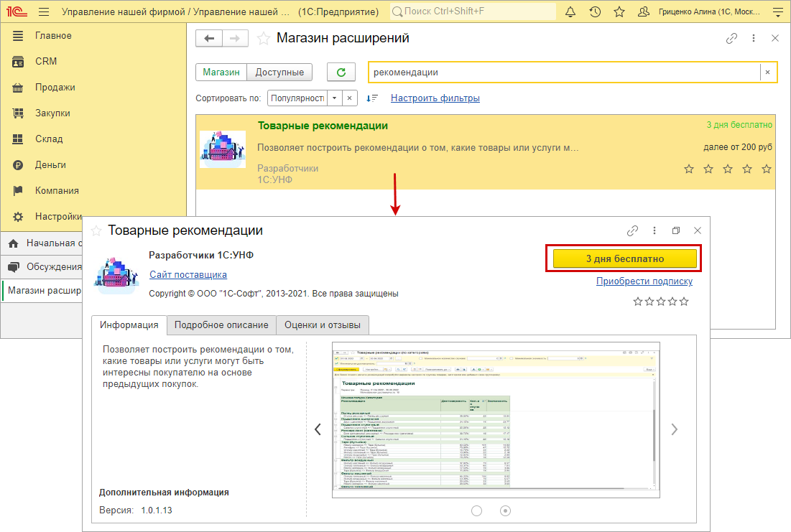Click Приобрести подписку link
This screenshot has width=791, height=532.
coord(644,281)
